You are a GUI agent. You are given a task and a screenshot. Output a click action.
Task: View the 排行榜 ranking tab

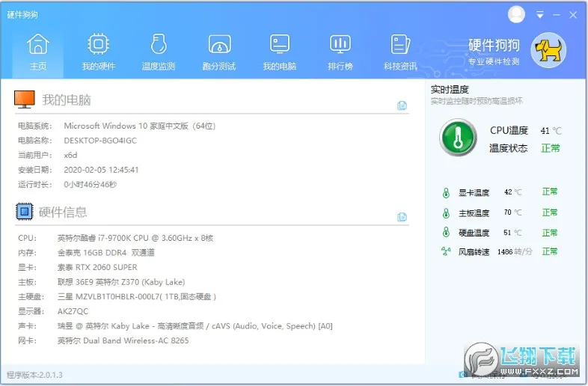coord(340,52)
